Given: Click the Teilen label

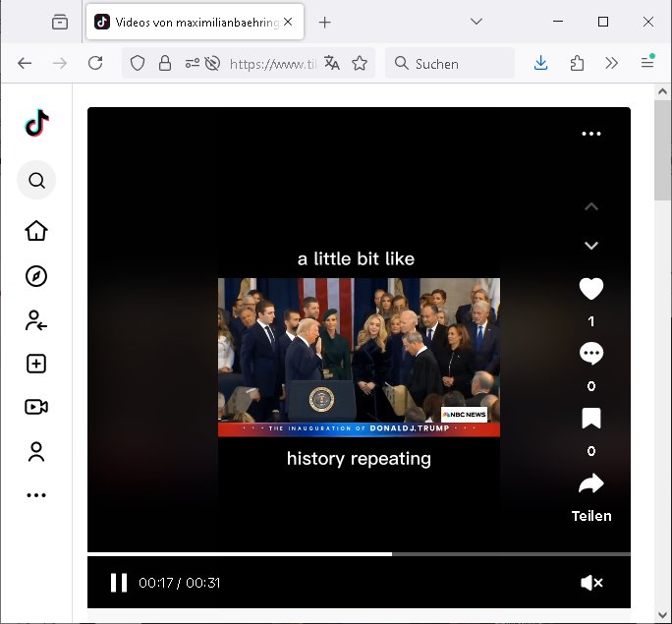Looking at the screenshot, I should coord(591,516).
